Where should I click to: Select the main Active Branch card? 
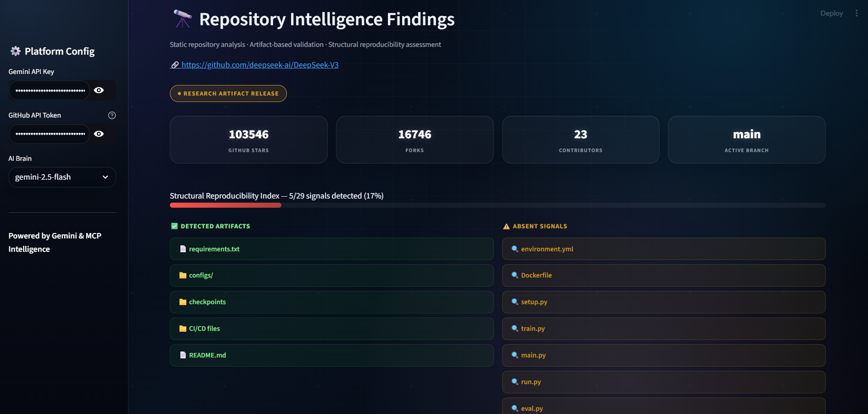[747, 140]
